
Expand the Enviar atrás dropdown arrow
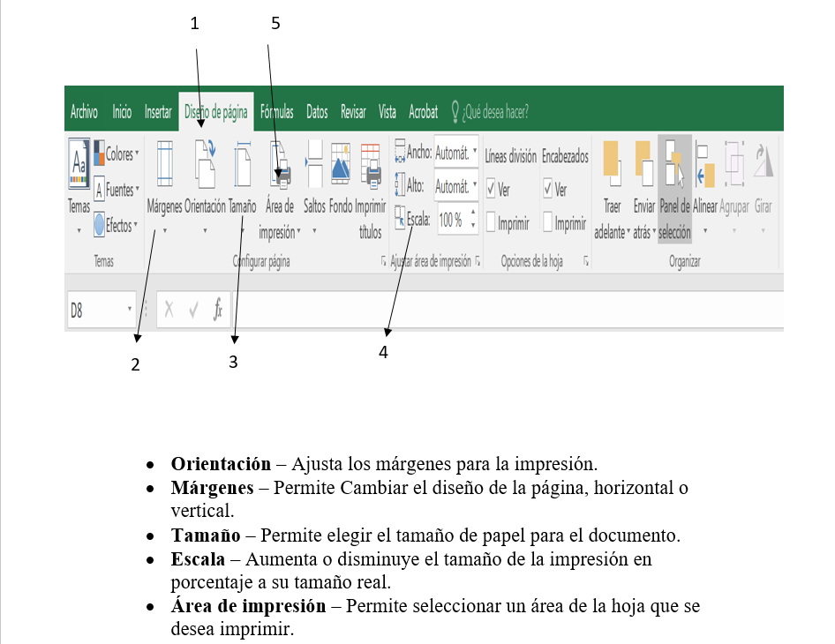click(x=654, y=231)
